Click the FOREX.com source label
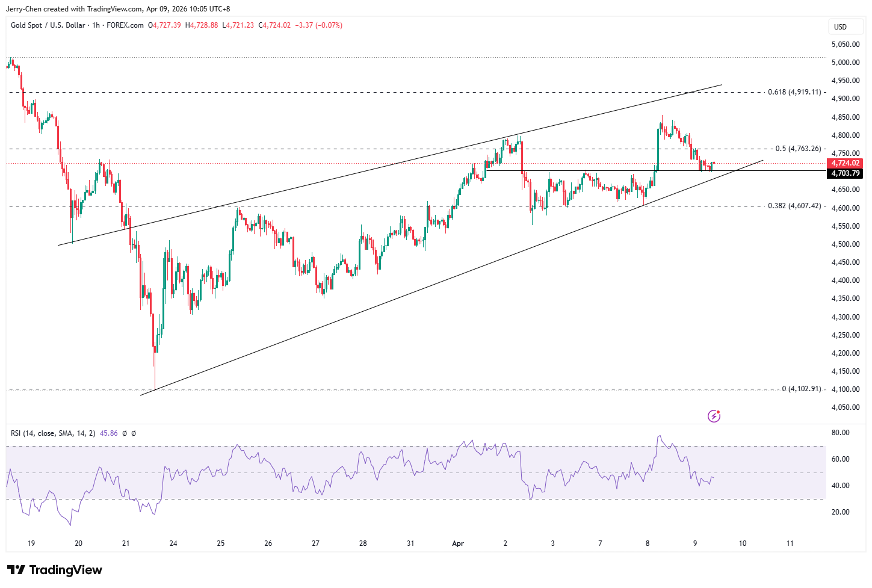Image resolution: width=872 pixels, height=588 pixels. (125, 25)
